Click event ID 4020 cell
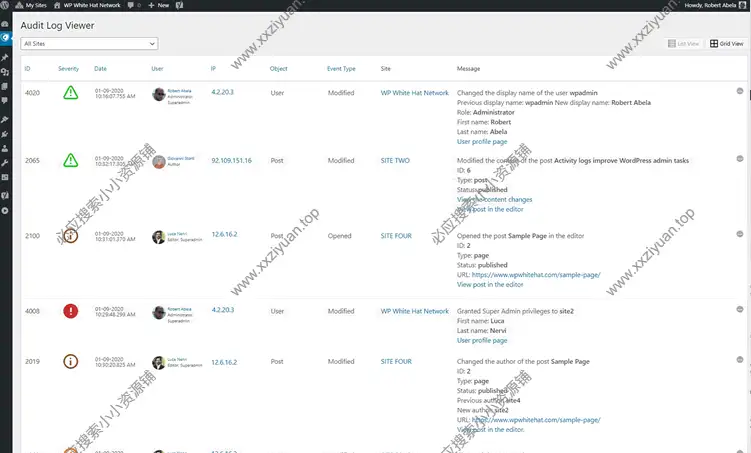751x453 pixels. [x=32, y=93]
